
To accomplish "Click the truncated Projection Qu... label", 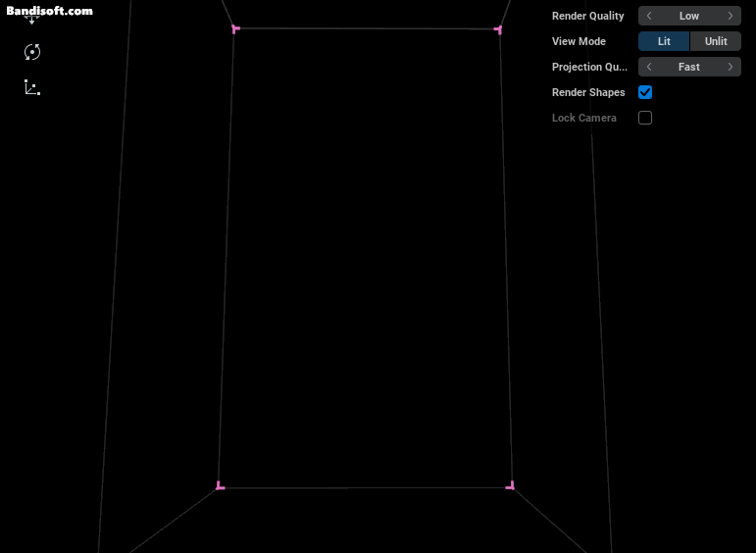I will coord(589,67).
